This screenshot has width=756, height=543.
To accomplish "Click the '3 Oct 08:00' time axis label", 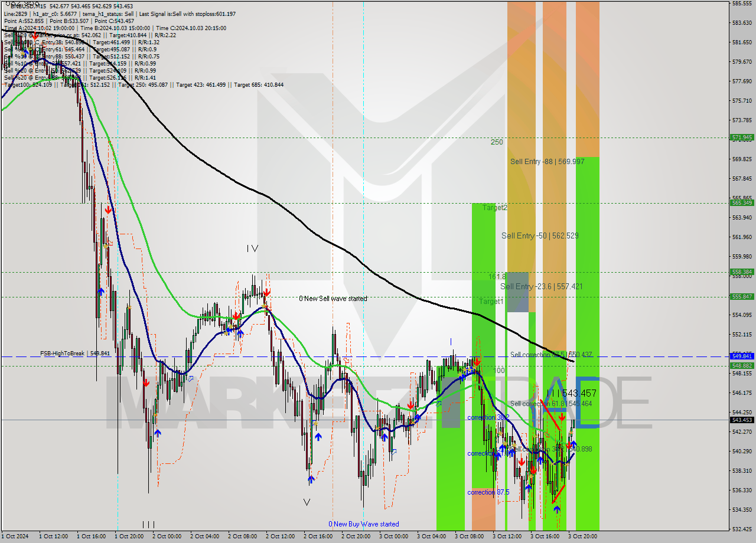I will click(470, 537).
